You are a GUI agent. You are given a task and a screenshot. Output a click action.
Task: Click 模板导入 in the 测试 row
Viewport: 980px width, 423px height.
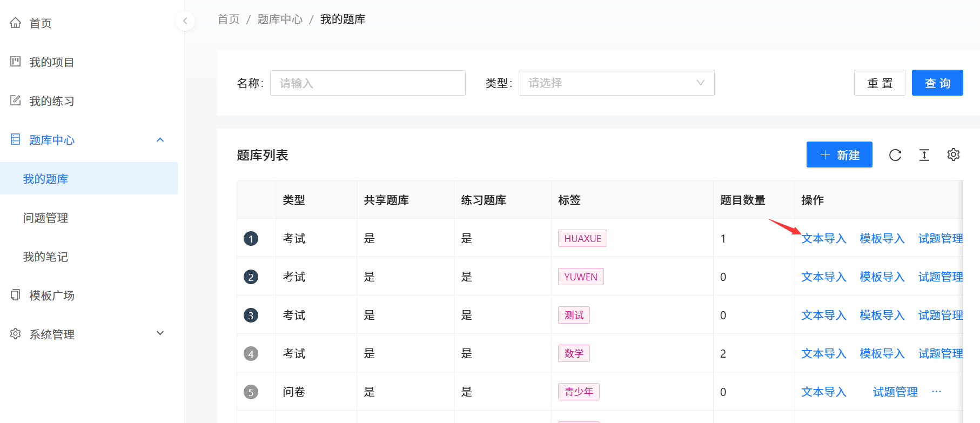(882, 315)
